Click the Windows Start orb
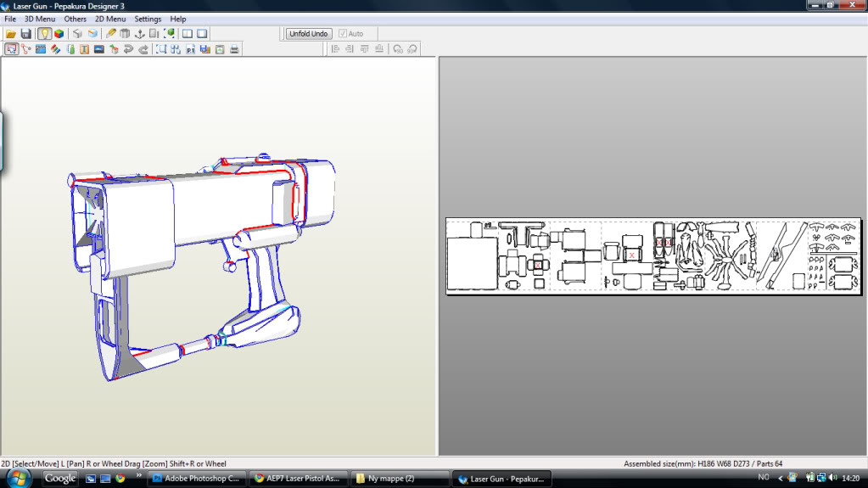Viewport: 868px width, 488px height. coord(19,478)
